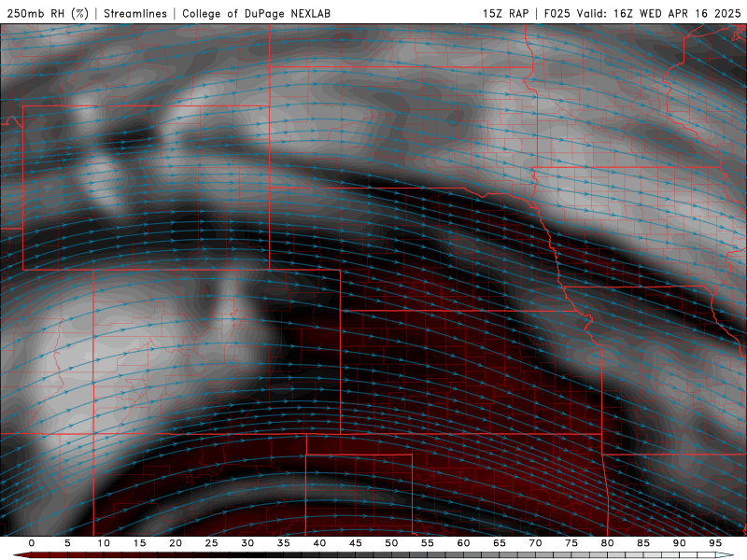Click the colorbar label 90
The image size is (747, 560).
click(679, 543)
